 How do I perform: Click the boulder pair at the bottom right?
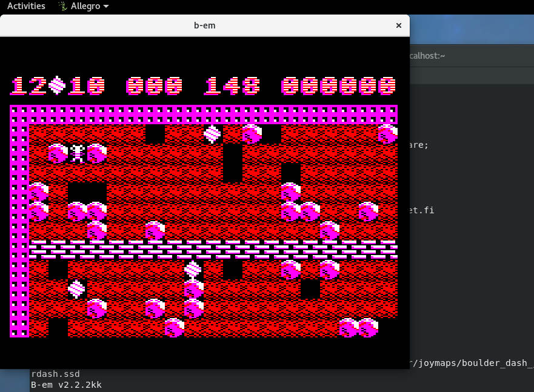pos(359,328)
